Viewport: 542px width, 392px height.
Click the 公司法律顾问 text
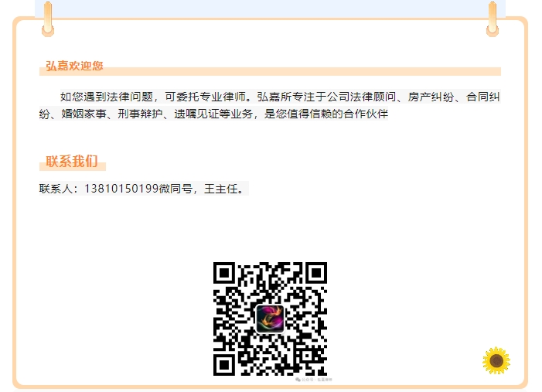click(x=361, y=97)
